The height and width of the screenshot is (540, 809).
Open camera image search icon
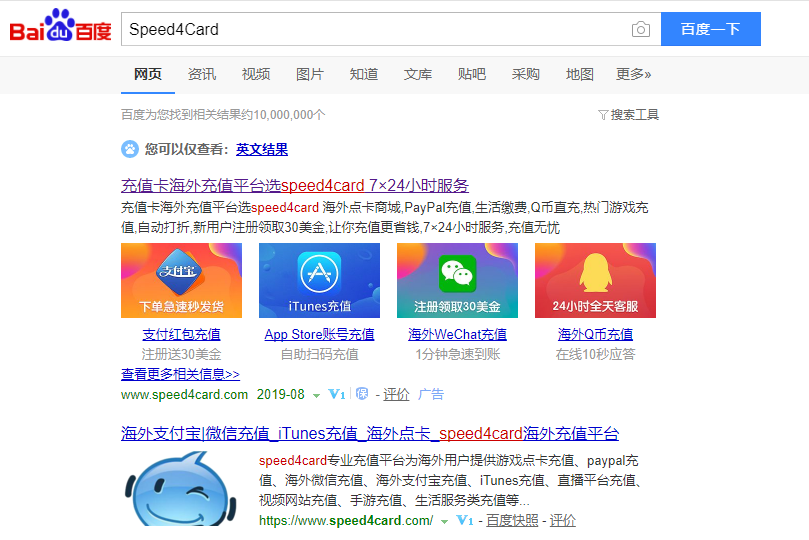point(640,29)
